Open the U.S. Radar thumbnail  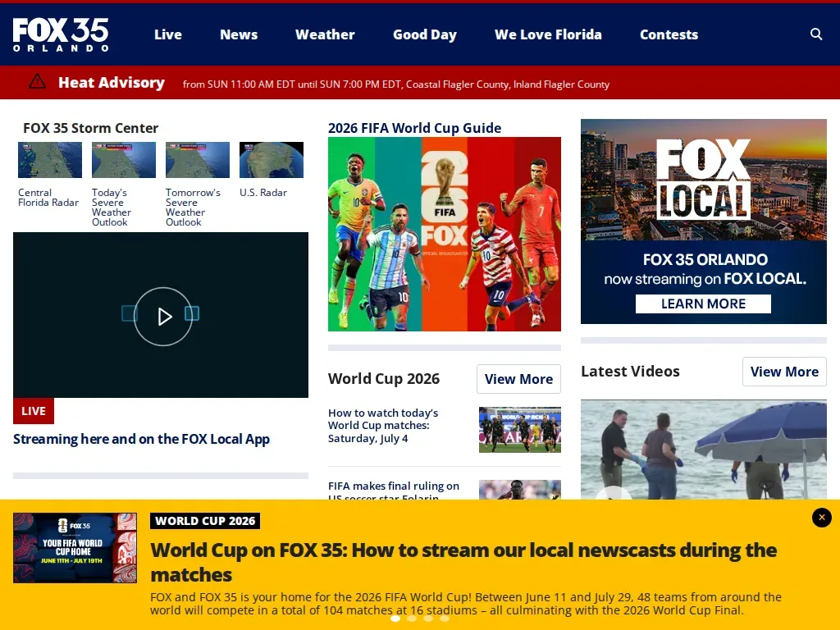click(x=271, y=160)
